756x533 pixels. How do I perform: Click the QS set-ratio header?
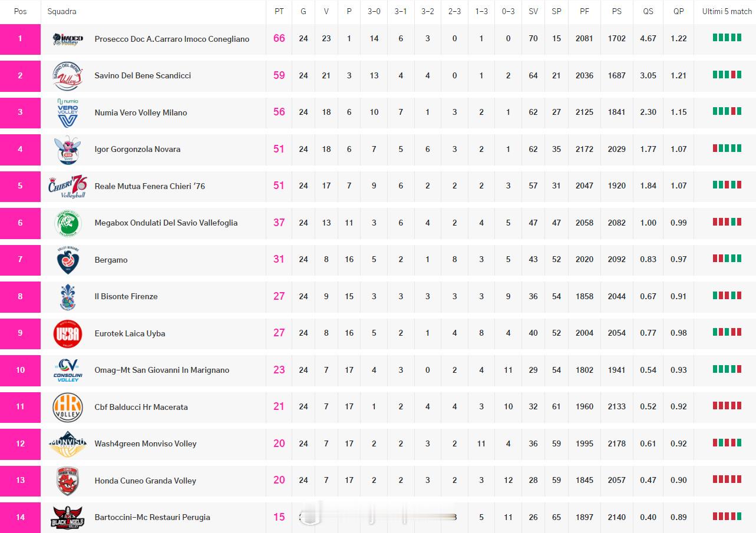(x=648, y=11)
